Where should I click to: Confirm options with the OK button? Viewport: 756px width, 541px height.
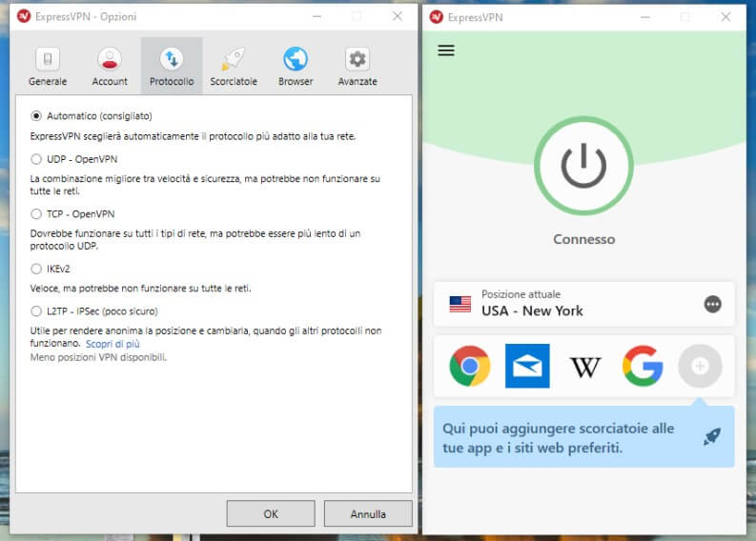271,514
